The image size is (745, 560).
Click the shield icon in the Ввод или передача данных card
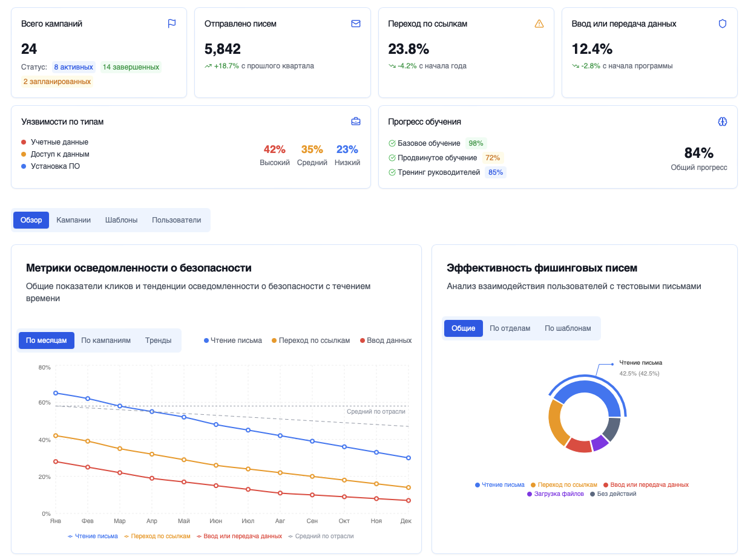pyautogui.click(x=722, y=24)
